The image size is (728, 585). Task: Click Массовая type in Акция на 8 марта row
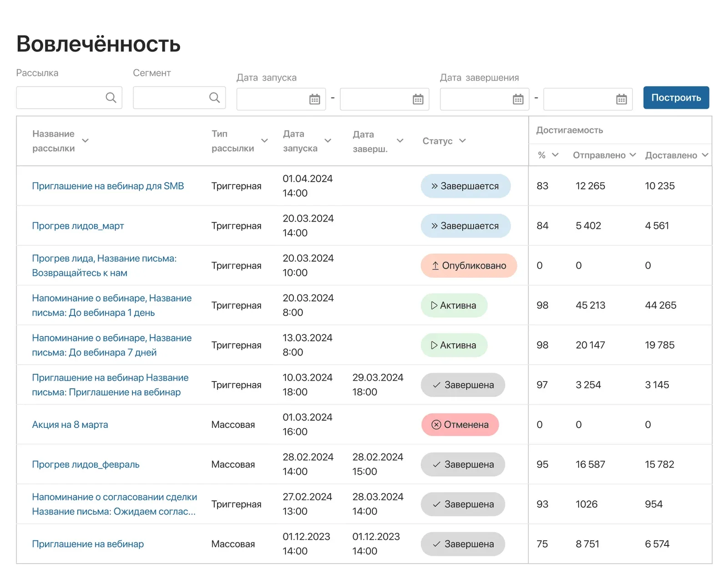tap(233, 424)
